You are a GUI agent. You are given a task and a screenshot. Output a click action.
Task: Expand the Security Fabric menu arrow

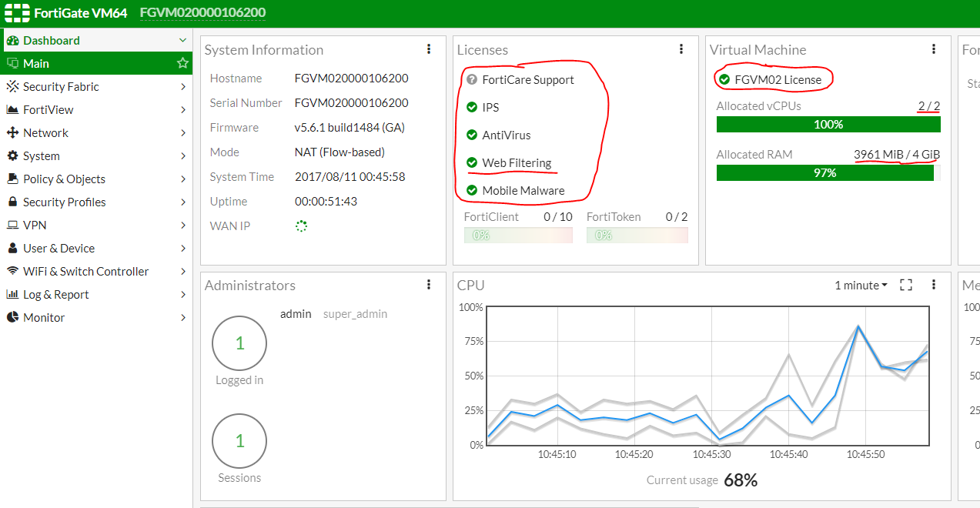183,87
